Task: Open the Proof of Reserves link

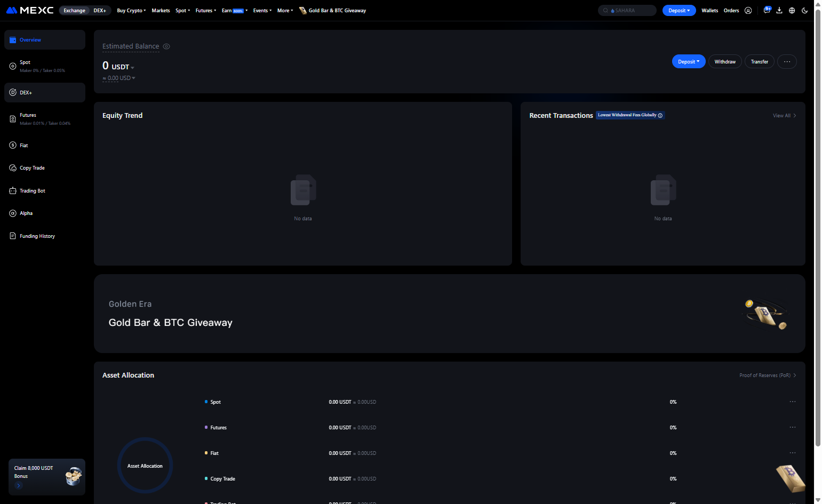Action: [x=768, y=375]
